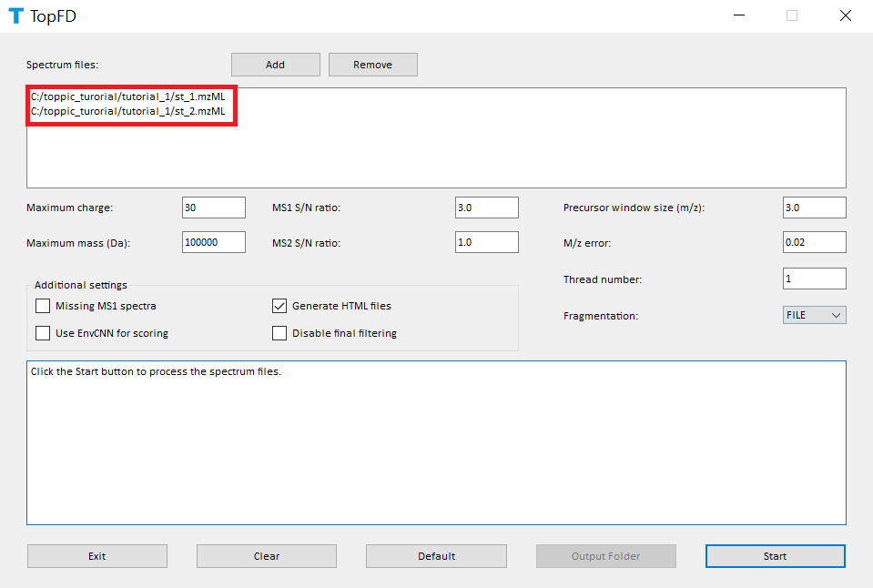Viewport: 873px width, 588px height.
Task: Click the Remove button
Action: (x=372, y=65)
